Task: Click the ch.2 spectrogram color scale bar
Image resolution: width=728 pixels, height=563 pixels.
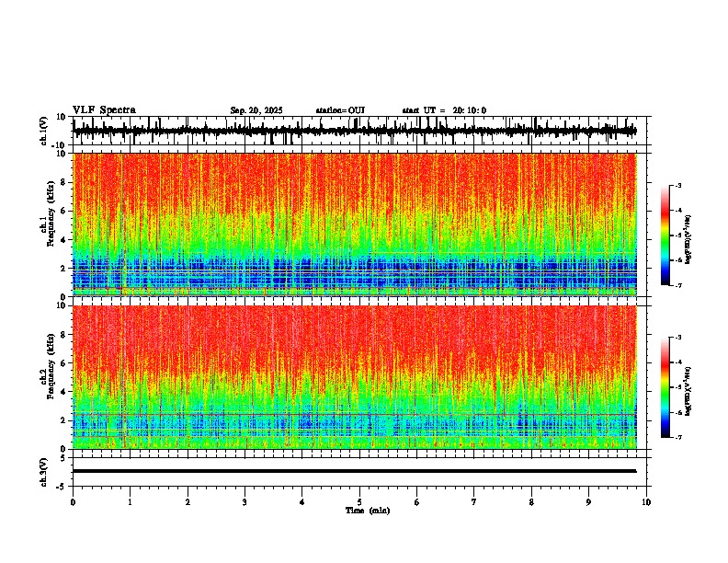Action: [665, 387]
